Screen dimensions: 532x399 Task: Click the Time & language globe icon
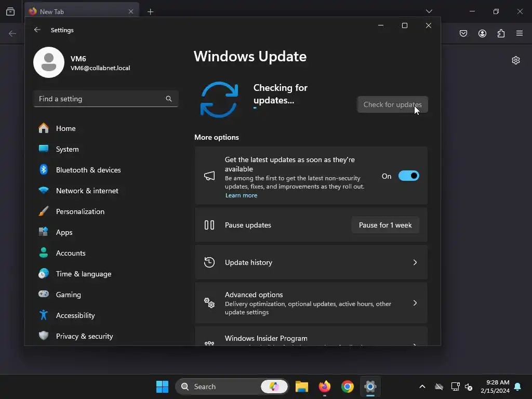point(44,273)
